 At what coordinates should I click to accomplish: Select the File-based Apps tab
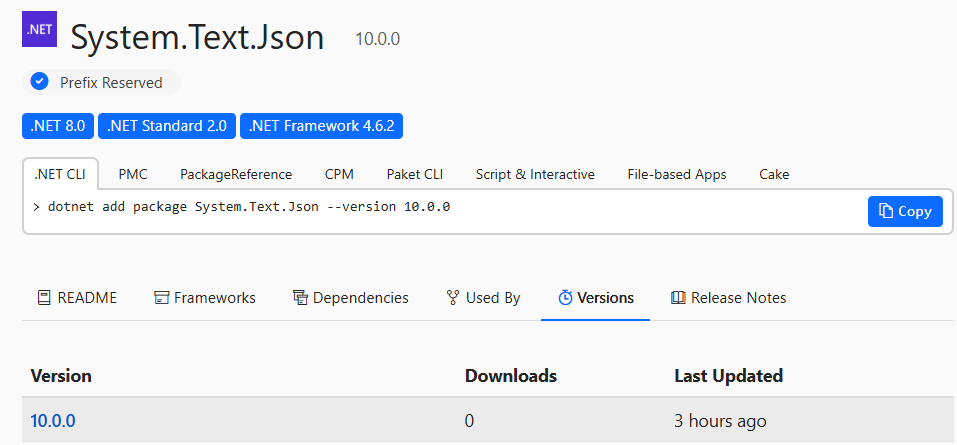(677, 174)
